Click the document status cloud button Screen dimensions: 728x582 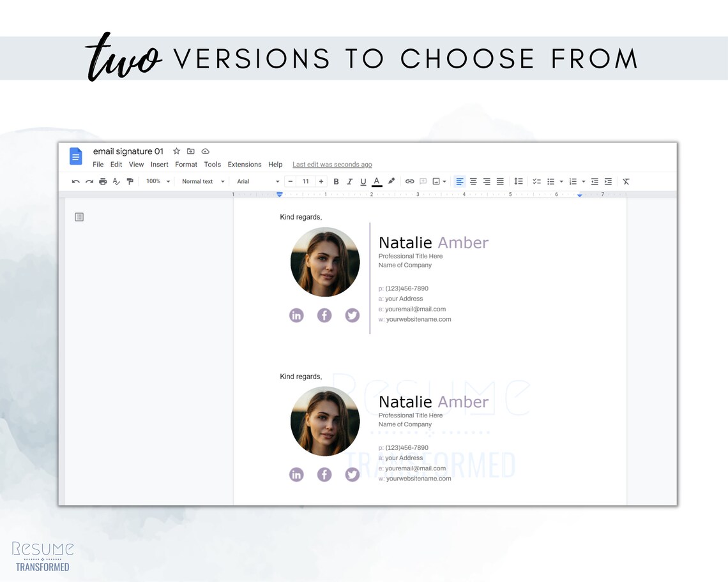coord(205,151)
